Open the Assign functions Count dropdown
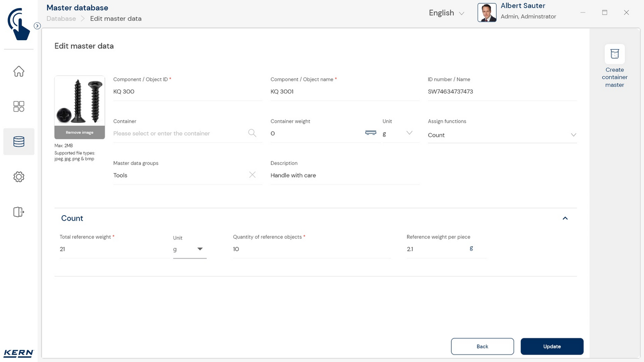644x362 pixels. tap(573, 135)
